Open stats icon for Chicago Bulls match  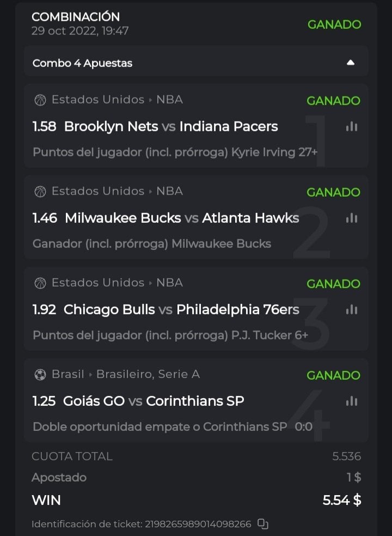[x=352, y=309]
